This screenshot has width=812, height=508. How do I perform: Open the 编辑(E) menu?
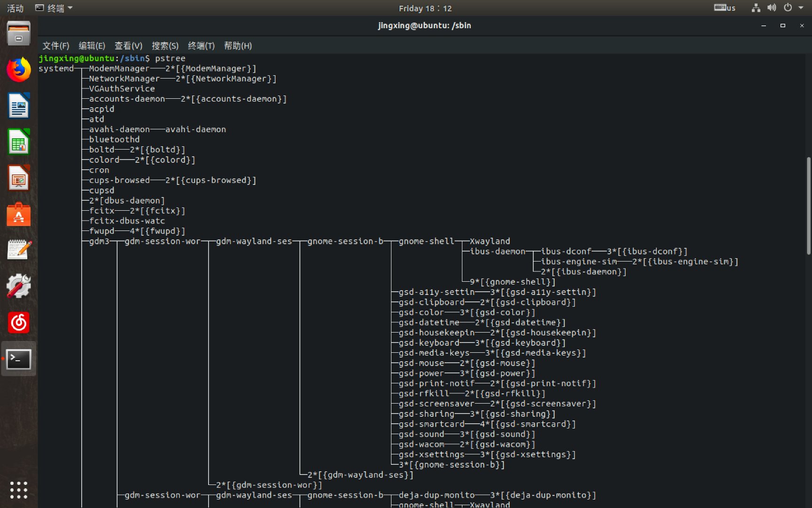click(x=92, y=46)
